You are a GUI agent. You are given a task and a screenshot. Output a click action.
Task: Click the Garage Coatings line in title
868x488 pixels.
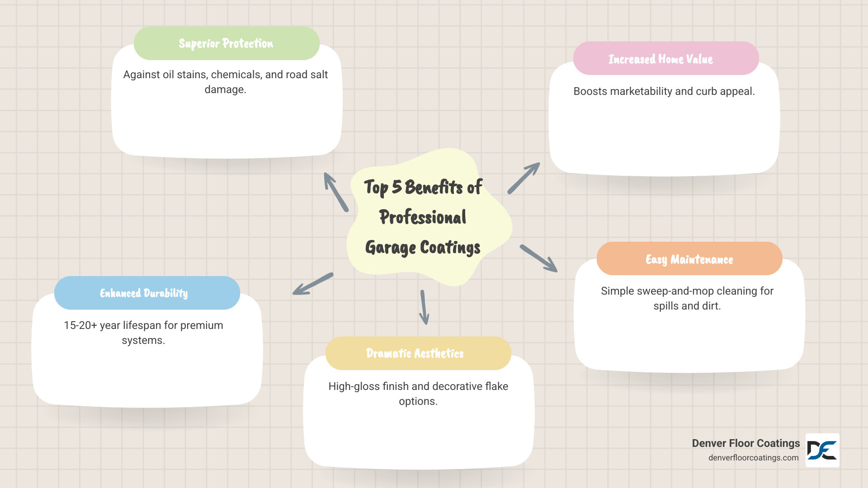pyautogui.click(x=423, y=248)
